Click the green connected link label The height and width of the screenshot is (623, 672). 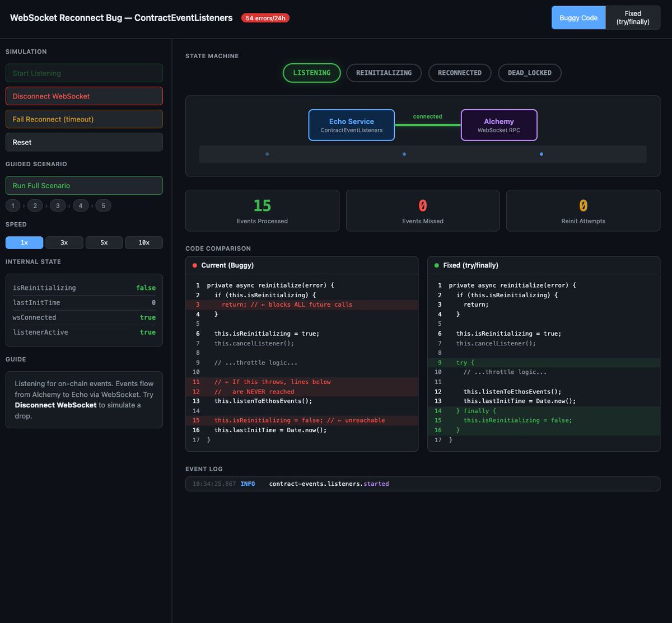click(428, 116)
